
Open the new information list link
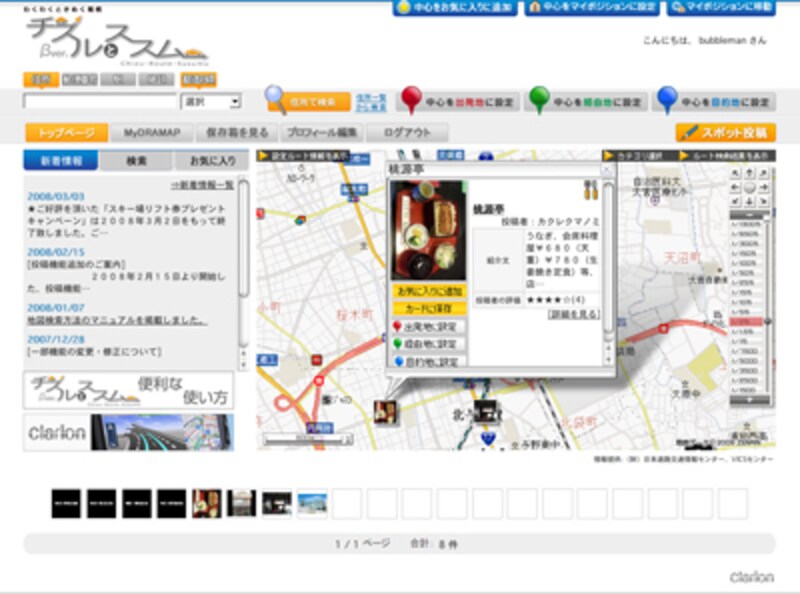[202, 185]
